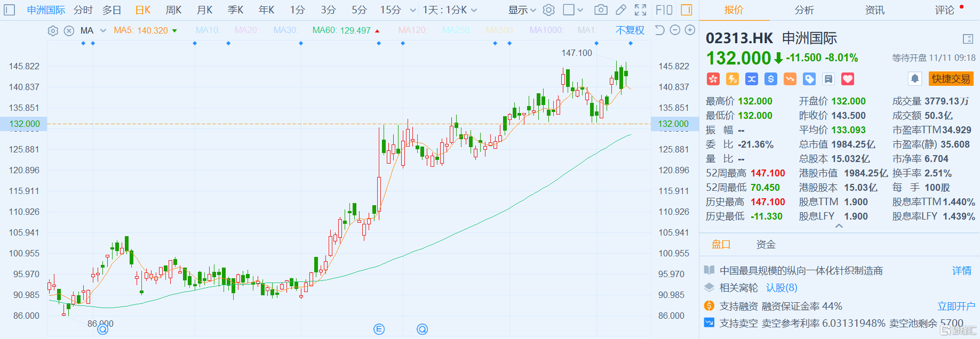Expand more minute intervals after 15分
Screen dimensions: 980x339
413,10
